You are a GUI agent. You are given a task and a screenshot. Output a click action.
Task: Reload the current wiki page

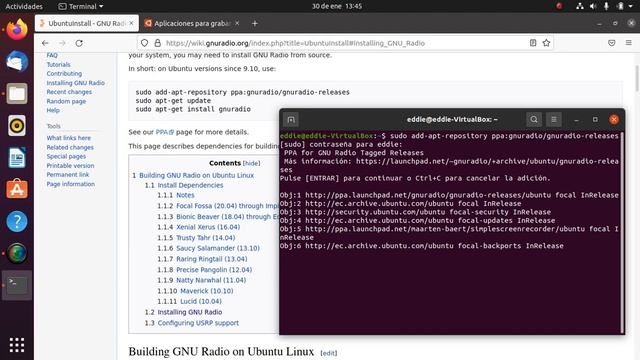[79, 43]
